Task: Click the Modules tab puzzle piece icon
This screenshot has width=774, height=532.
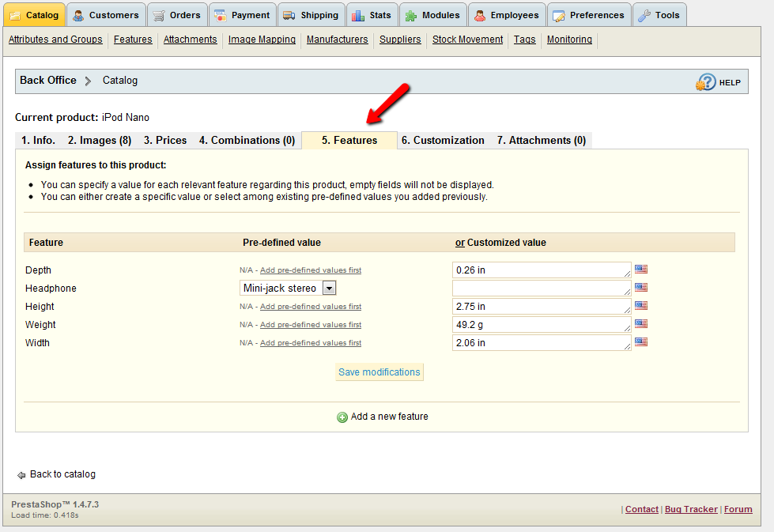Action: 410,16
